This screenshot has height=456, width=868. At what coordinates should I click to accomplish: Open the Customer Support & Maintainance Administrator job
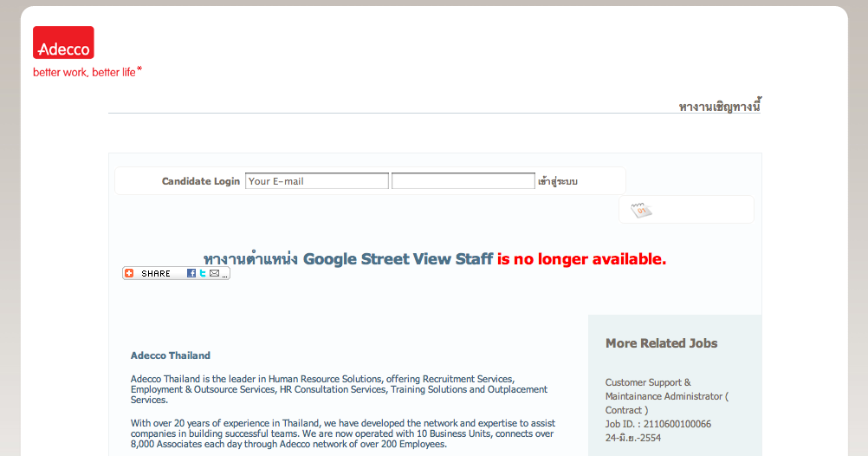(x=666, y=396)
